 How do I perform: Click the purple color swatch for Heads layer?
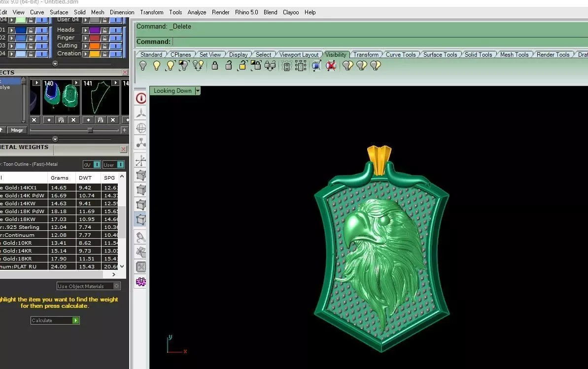pos(95,30)
